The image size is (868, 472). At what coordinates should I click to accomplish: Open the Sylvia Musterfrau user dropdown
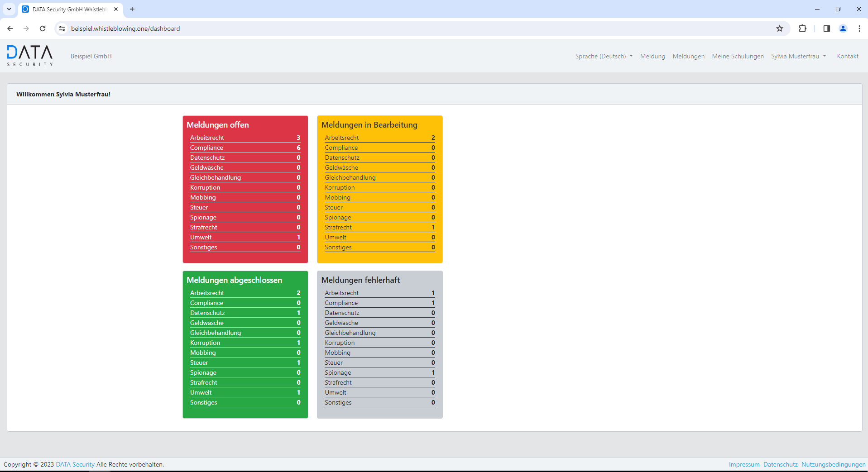798,56
